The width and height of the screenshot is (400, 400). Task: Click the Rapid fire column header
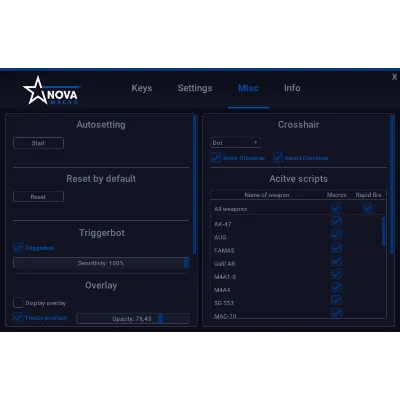pyautogui.click(x=368, y=195)
